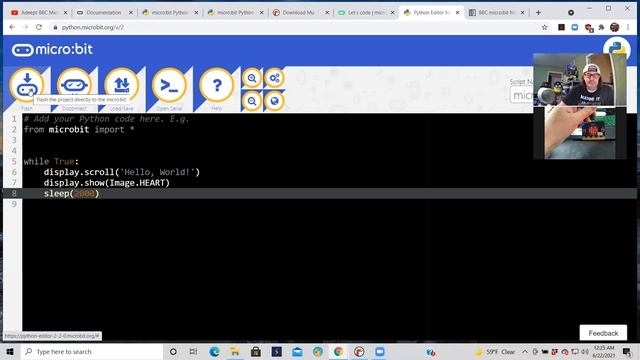Reload the current page
640x360 pixels.
(39, 27)
